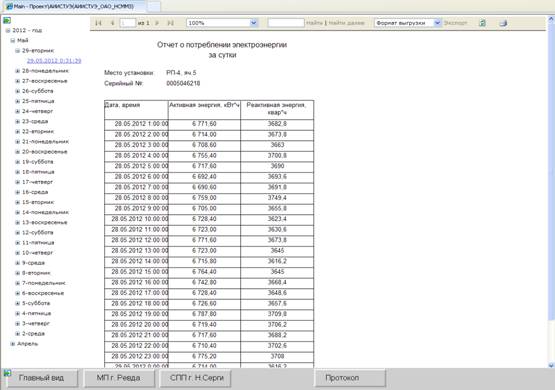Open report link 29.05.2012 0:31:39
Image resolution: width=555 pixels, height=390 pixels.
pyautogui.click(x=54, y=61)
